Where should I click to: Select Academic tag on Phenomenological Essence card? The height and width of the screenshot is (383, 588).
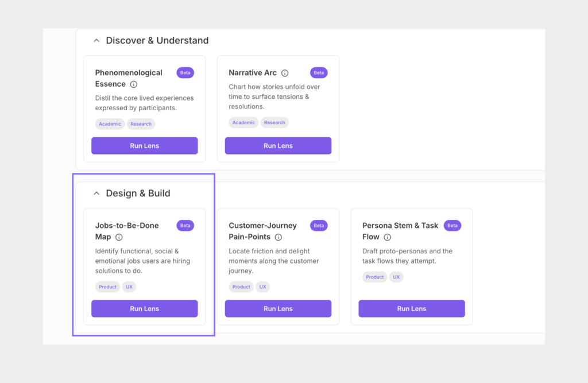110,124
